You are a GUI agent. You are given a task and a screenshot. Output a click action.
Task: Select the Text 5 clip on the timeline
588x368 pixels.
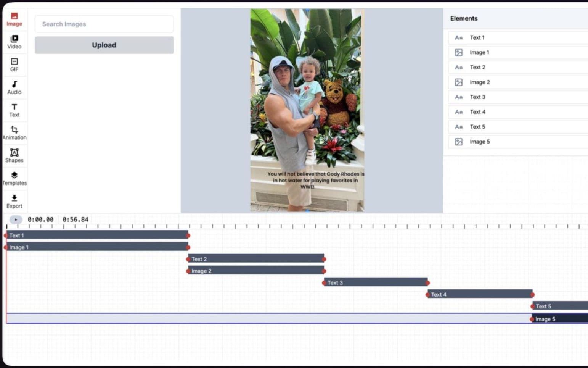click(561, 306)
